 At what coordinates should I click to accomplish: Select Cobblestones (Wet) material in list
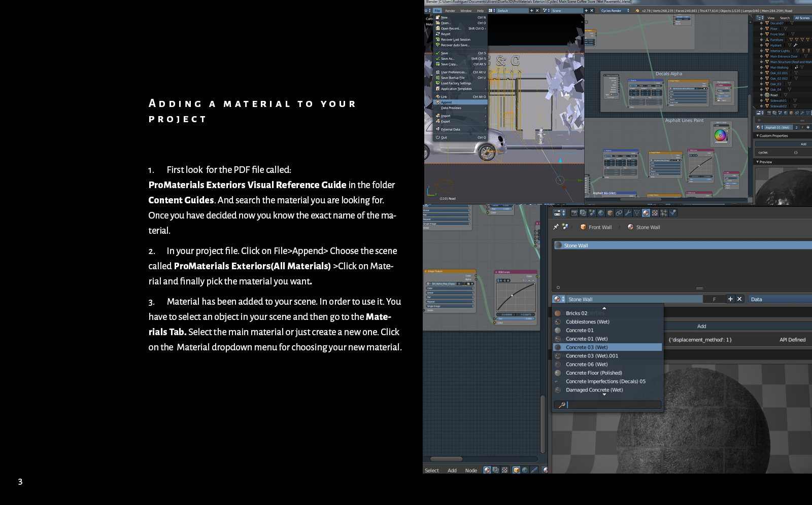(x=607, y=321)
